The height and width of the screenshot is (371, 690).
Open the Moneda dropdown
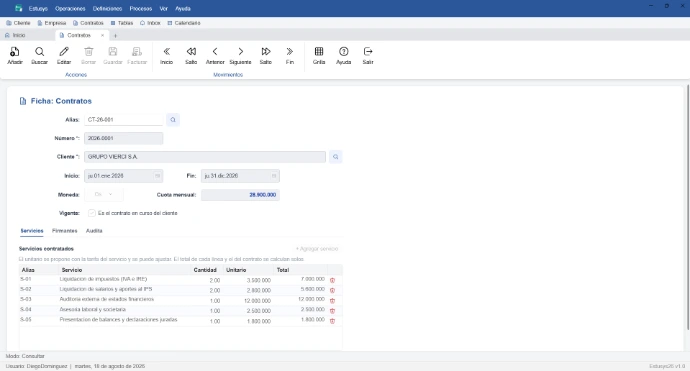coord(103,195)
